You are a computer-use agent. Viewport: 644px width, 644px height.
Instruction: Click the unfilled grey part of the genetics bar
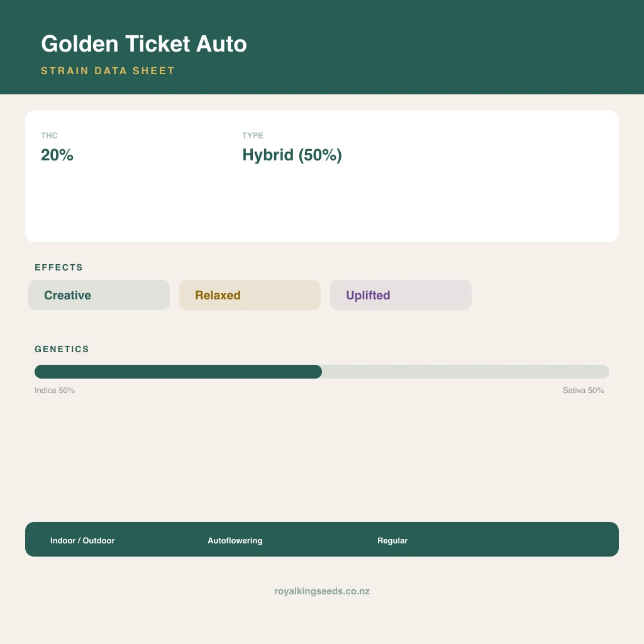[x=466, y=372]
